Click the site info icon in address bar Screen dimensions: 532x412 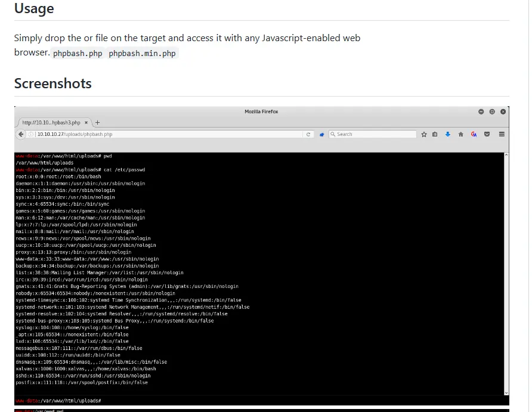(x=31, y=134)
